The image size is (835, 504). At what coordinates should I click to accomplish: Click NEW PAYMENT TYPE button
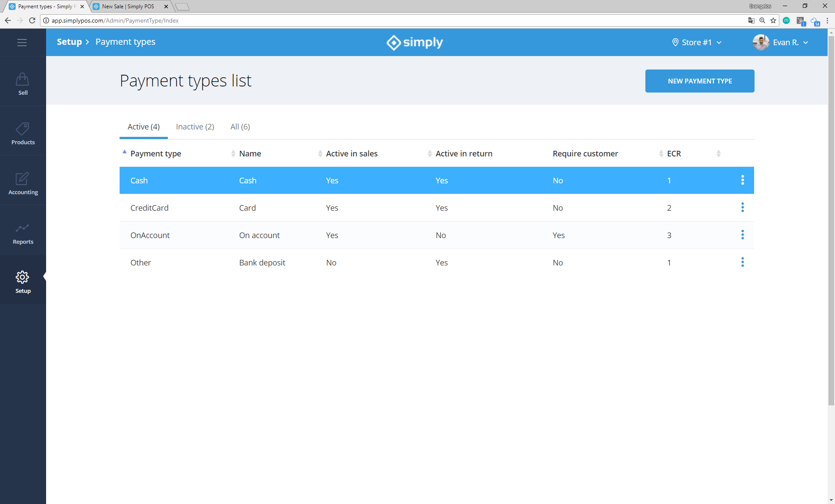point(699,81)
